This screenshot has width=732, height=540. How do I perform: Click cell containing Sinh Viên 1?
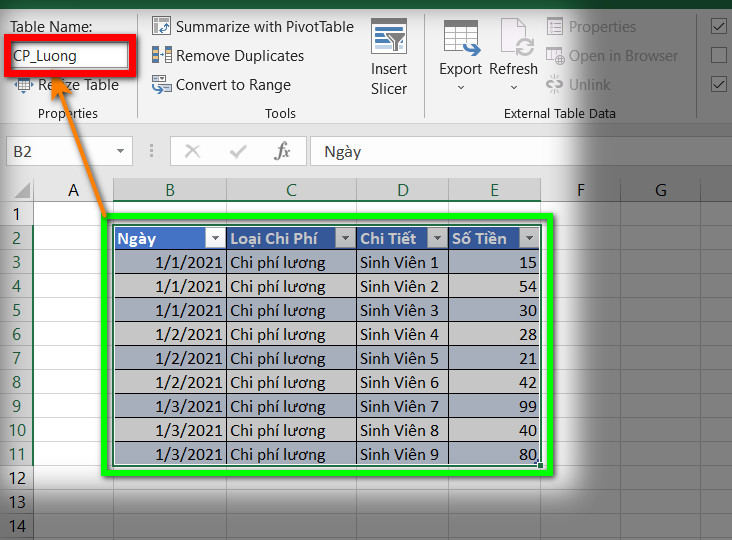pyautogui.click(x=402, y=262)
